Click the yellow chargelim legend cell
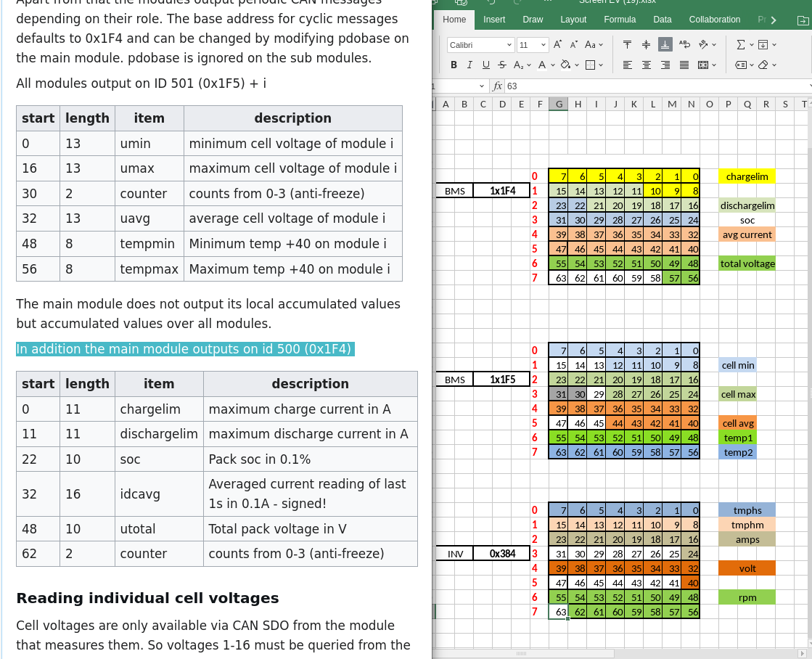 747,176
